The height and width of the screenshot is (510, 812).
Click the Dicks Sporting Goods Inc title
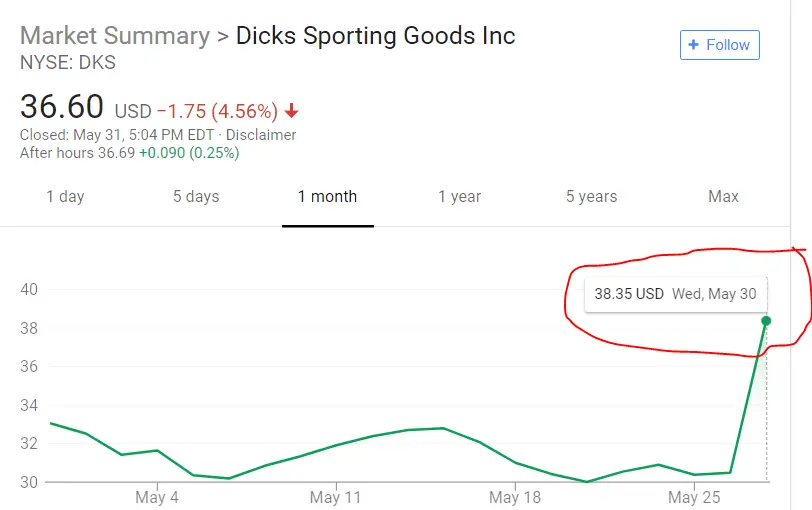[375, 36]
